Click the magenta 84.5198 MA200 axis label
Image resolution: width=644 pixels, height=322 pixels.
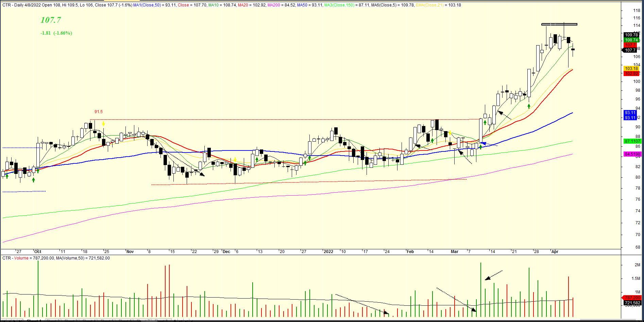(x=632, y=154)
